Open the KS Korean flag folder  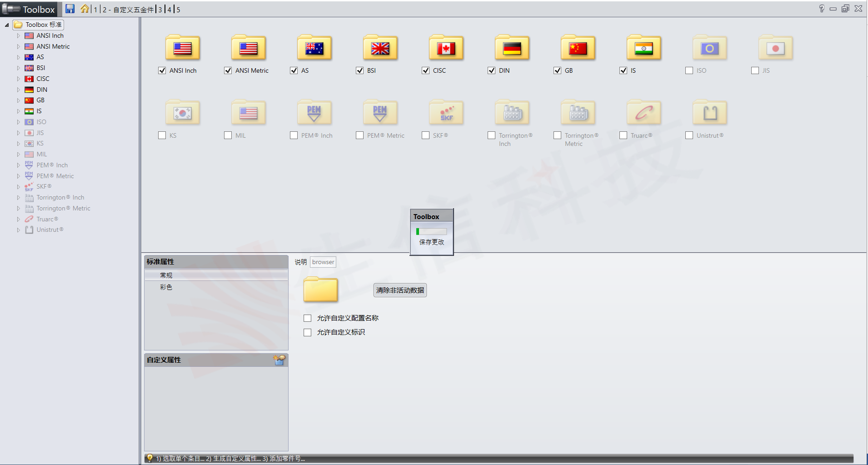(x=183, y=113)
